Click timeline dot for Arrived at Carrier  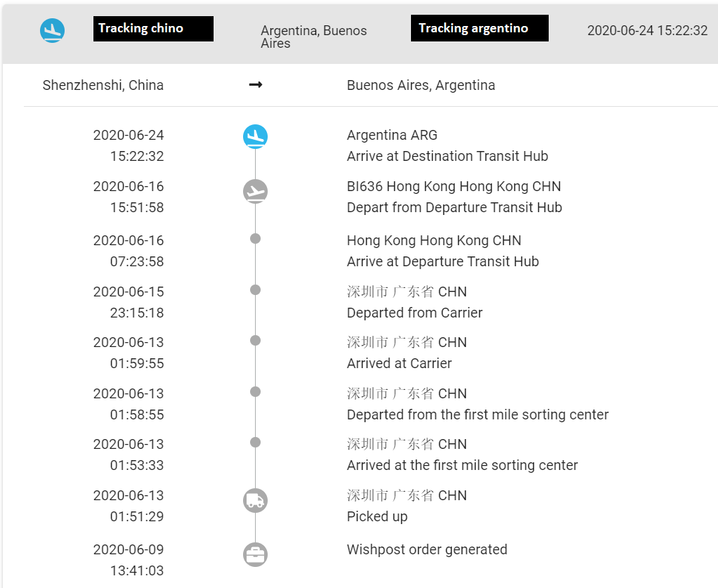255,341
